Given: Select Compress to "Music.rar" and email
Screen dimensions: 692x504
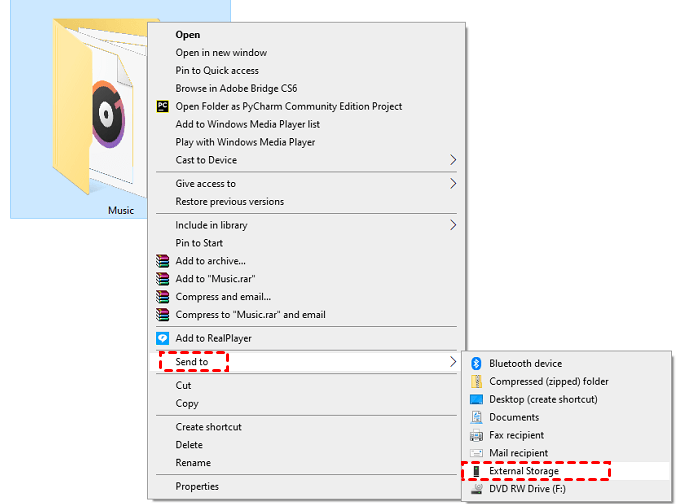Looking at the screenshot, I should click(x=306, y=315).
